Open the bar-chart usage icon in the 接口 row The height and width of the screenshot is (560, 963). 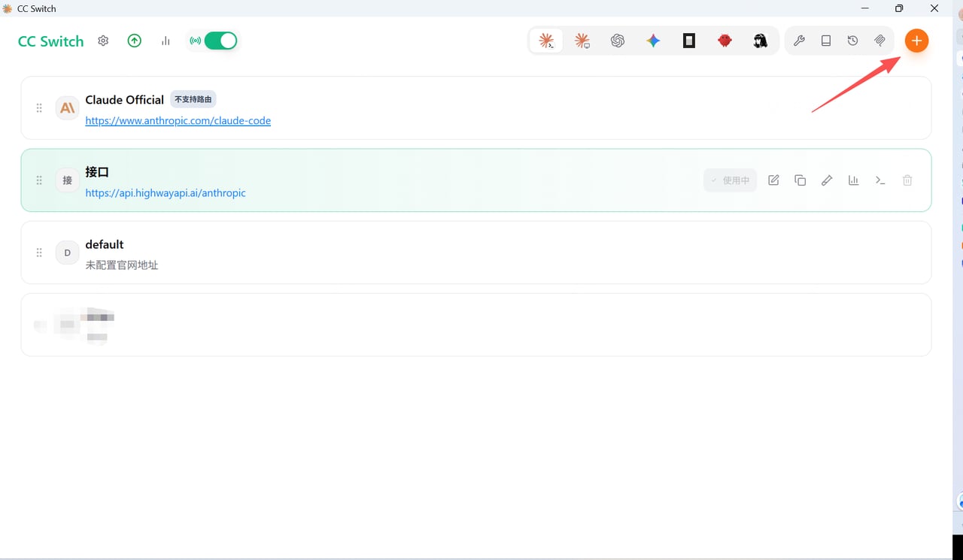point(854,180)
